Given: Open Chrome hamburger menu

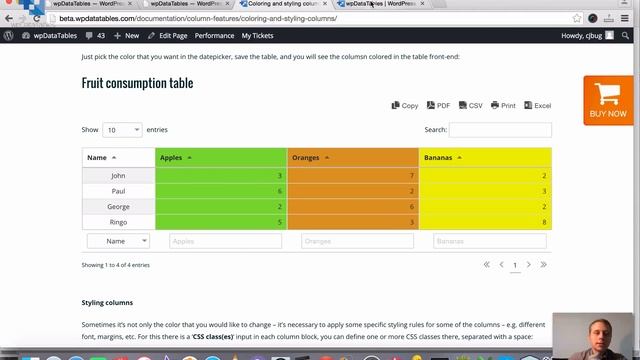Looking at the screenshot, I should click(x=624, y=18).
